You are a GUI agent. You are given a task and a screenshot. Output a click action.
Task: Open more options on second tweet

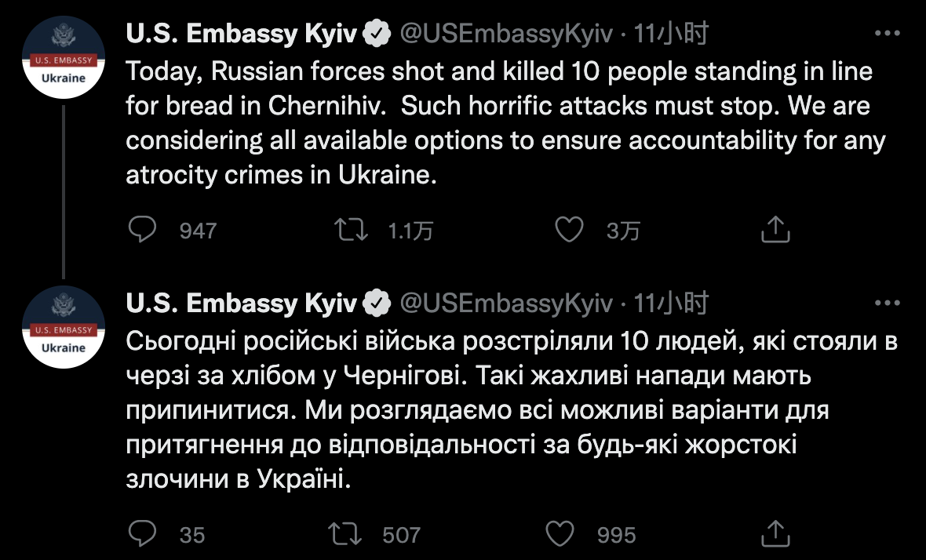coord(887,302)
